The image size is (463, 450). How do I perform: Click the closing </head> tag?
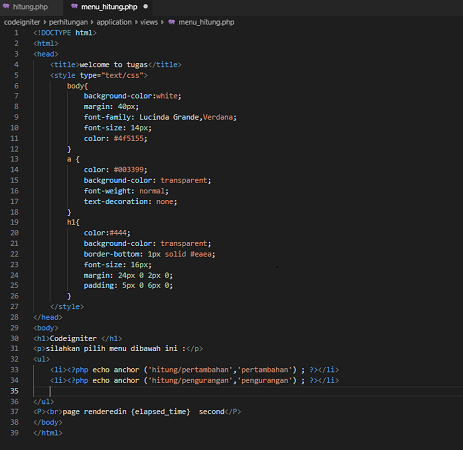click(48, 317)
